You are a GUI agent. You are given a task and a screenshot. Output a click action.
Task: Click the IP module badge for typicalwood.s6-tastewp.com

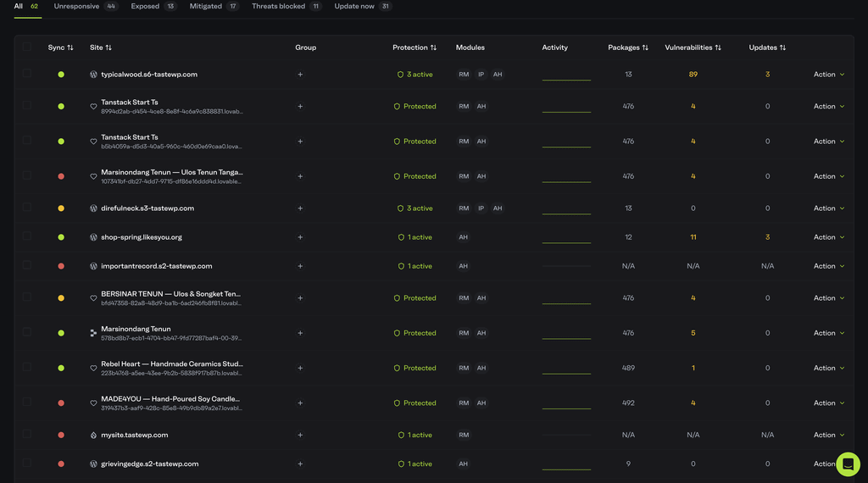pos(481,74)
